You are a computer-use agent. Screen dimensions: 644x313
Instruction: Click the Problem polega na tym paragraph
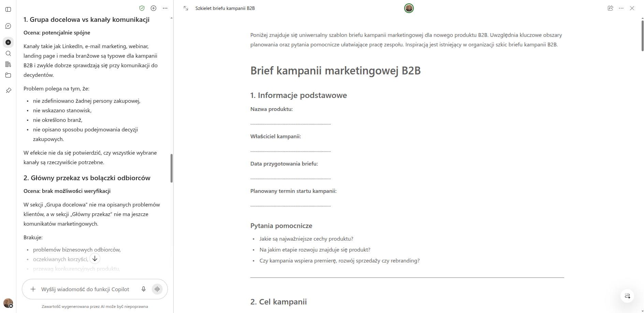(x=57, y=89)
